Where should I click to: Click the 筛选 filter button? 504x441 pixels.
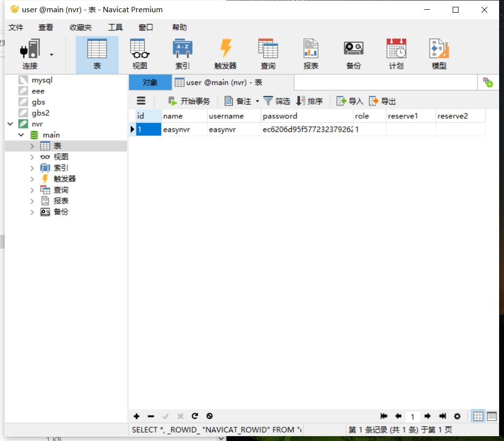[277, 101]
